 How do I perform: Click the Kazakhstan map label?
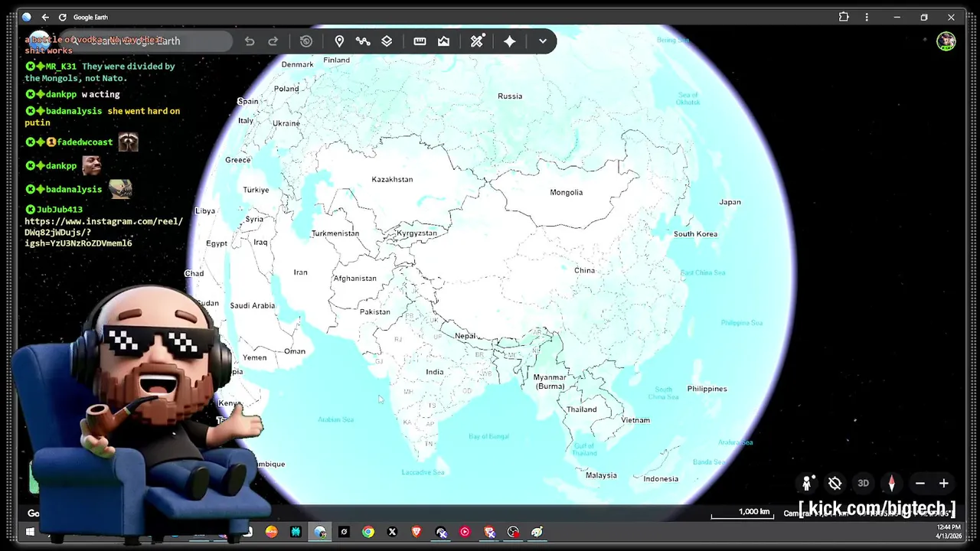point(392,180)
